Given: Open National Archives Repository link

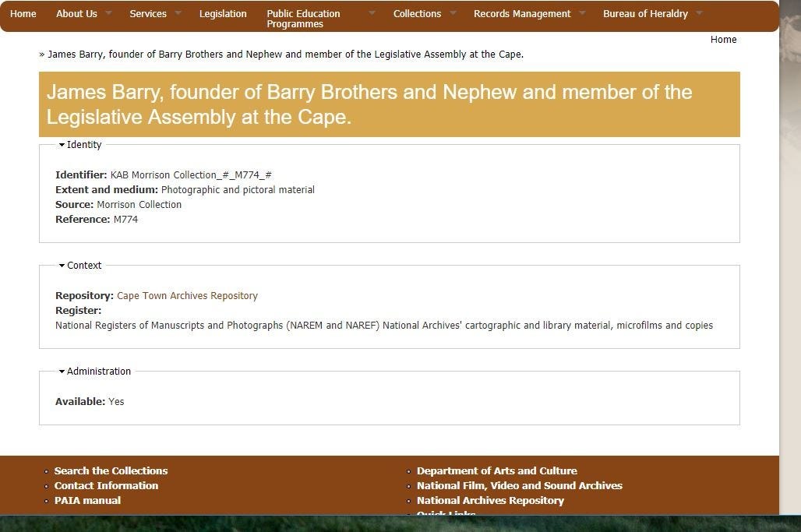Looking at the screenshot, I should [x=490, y=500].
